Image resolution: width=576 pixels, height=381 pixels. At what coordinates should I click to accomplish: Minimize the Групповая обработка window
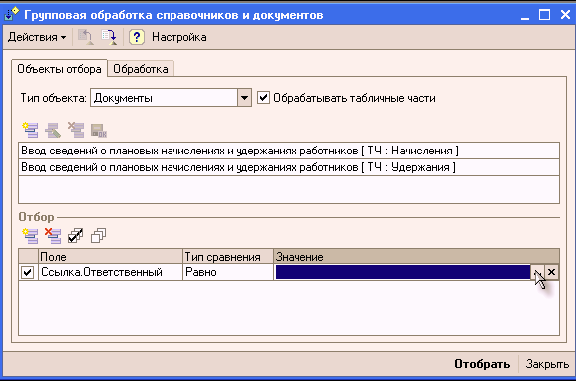tap(525, 15)
